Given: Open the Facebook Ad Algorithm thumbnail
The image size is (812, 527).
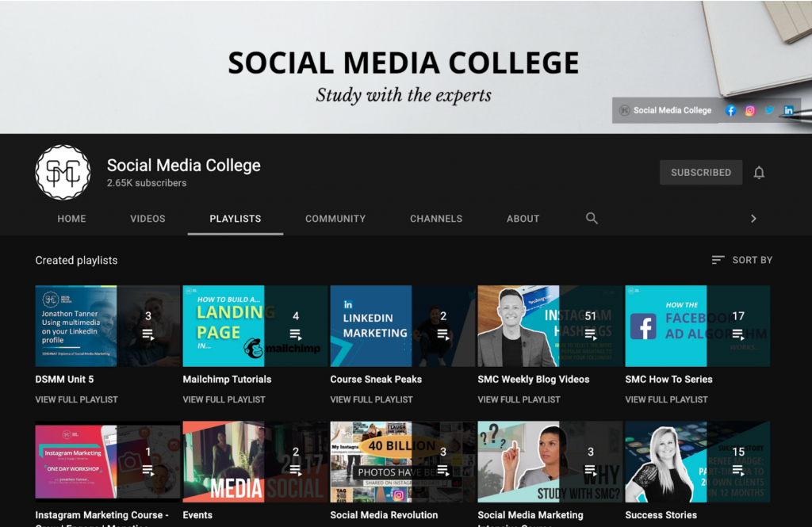Looking at the screenshot, I should point(698,327).
